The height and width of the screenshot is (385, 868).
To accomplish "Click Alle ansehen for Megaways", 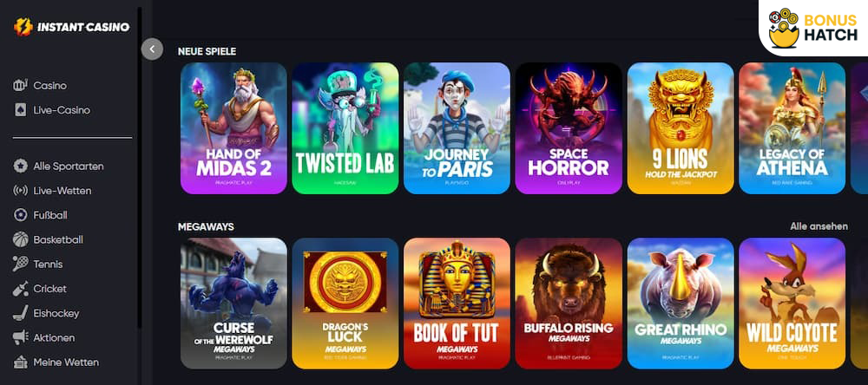I will (819, 226).
